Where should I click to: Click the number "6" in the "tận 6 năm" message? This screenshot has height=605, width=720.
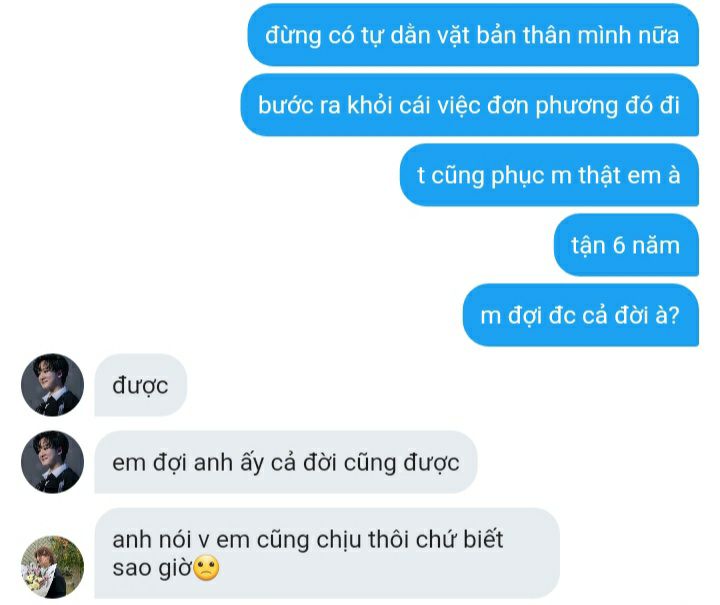pos(619,245)
